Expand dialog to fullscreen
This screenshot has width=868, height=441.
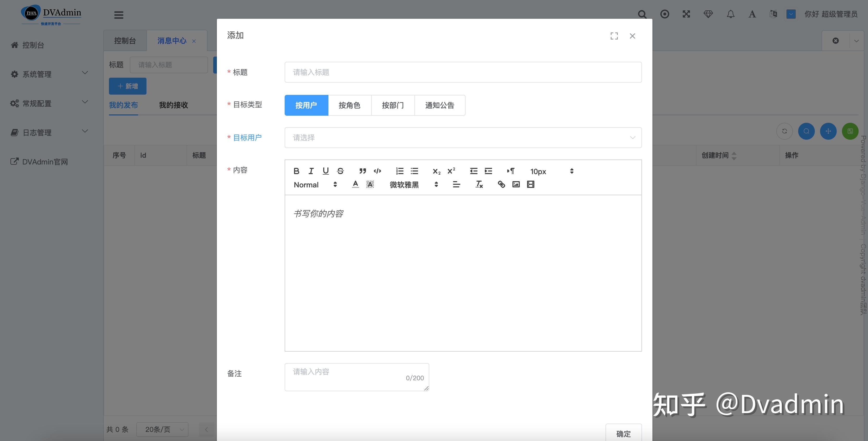point(614,36)
